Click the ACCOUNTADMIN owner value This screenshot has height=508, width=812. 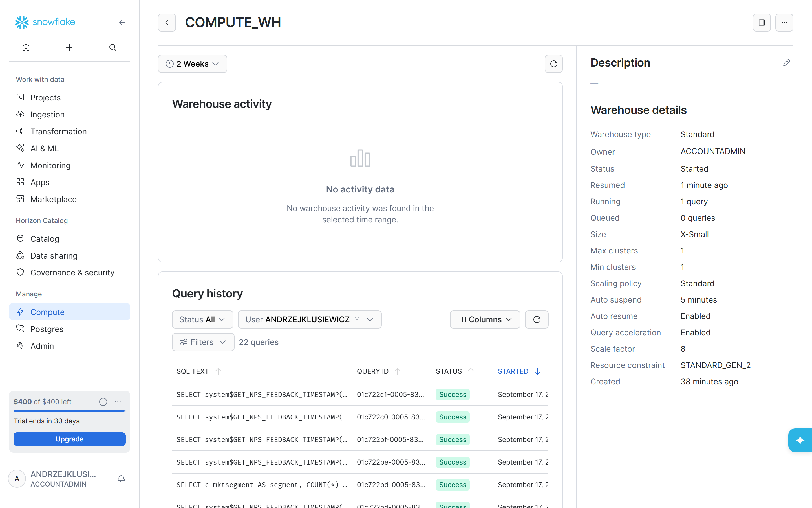(x=713, y=152)
